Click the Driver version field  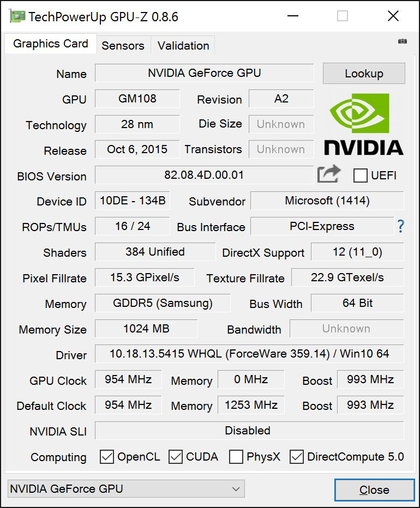(x=249, y=353)
